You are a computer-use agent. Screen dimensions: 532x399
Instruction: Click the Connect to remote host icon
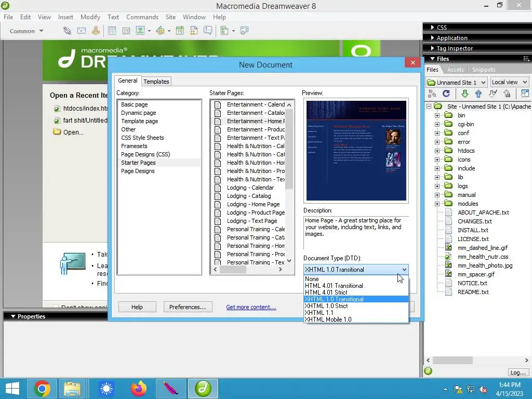[432, 94]
